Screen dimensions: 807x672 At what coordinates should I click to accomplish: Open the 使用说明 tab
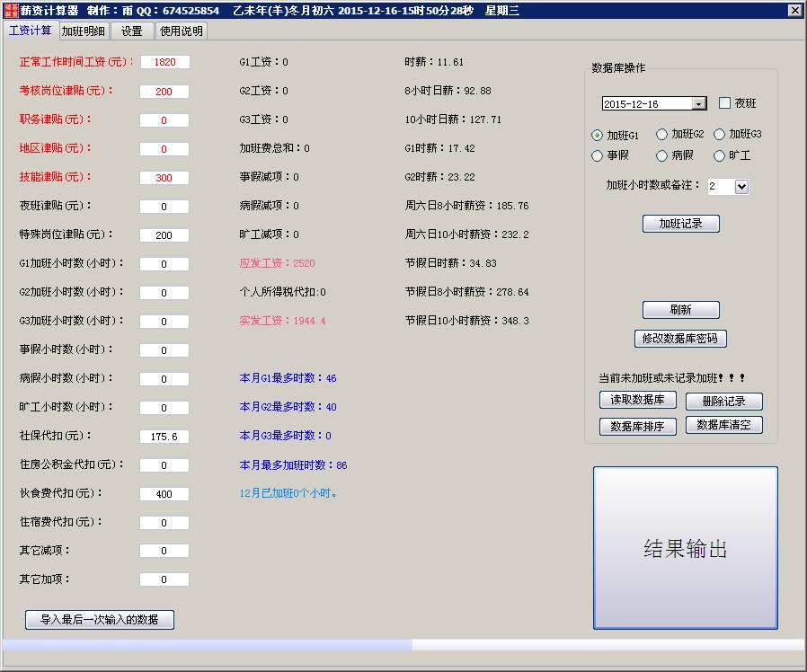(x=182, y=30)
